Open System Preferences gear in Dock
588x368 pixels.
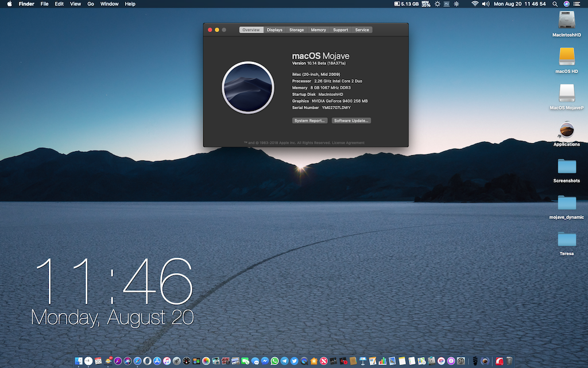pyautogui.click(x=461, y=361)
